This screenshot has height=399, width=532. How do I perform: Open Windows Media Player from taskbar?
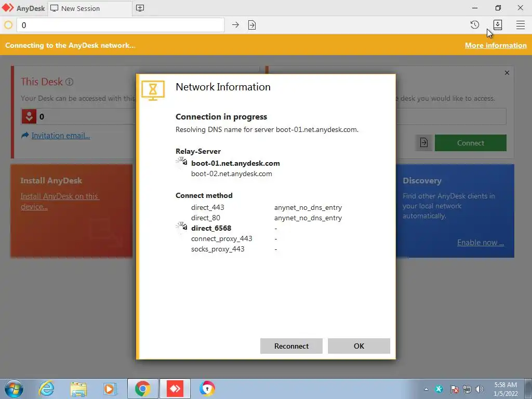[x=110, y=389]
